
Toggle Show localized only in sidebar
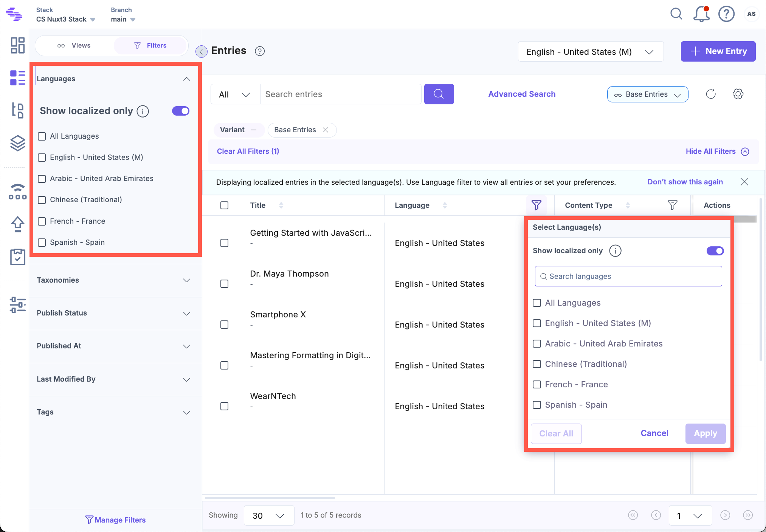tap(180, 111)
